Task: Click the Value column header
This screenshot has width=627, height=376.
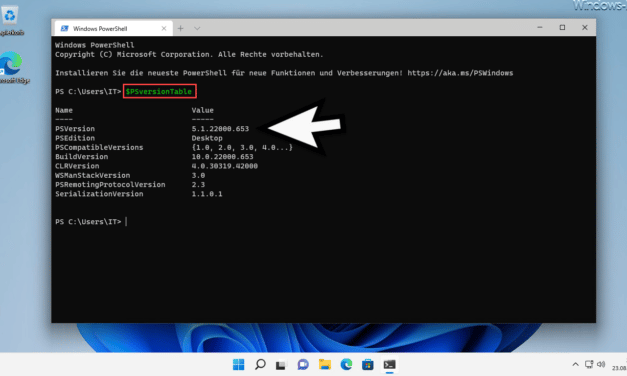Action: [202, 110]
